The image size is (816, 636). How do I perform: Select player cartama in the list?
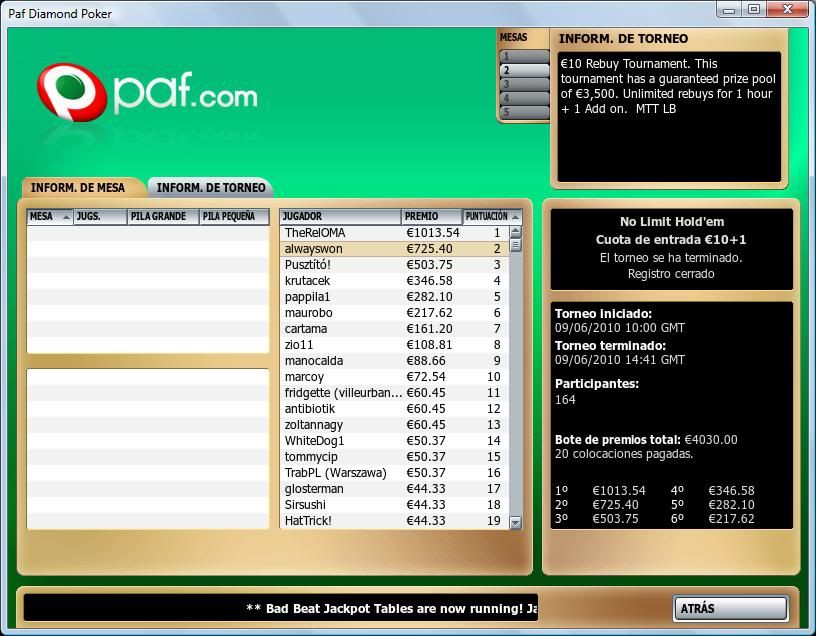394,329
